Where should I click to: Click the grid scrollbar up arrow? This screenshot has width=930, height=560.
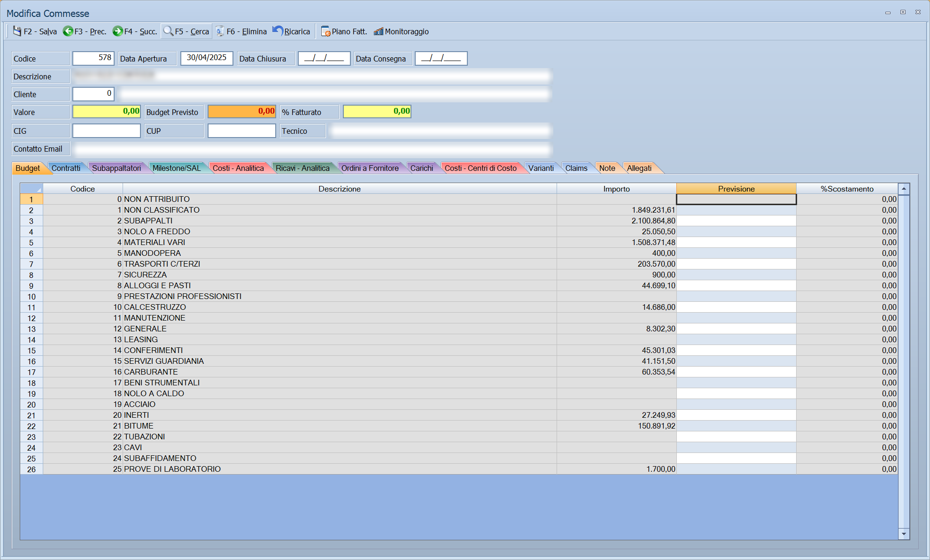point(904,189)
